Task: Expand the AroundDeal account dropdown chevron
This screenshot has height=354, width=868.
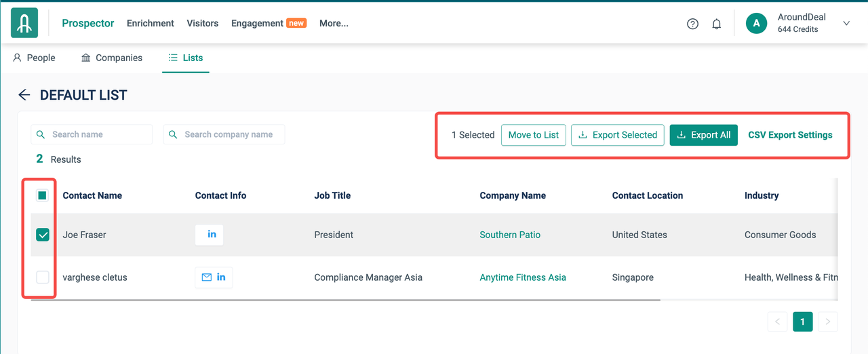Action: pyautogui.click(x=846, y=23)
